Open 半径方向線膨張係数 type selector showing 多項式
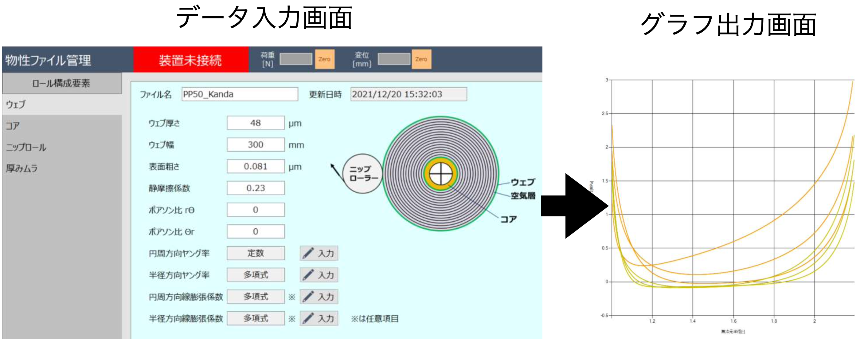The height and width of the screenshot is (351, 868). click(256, 318)
